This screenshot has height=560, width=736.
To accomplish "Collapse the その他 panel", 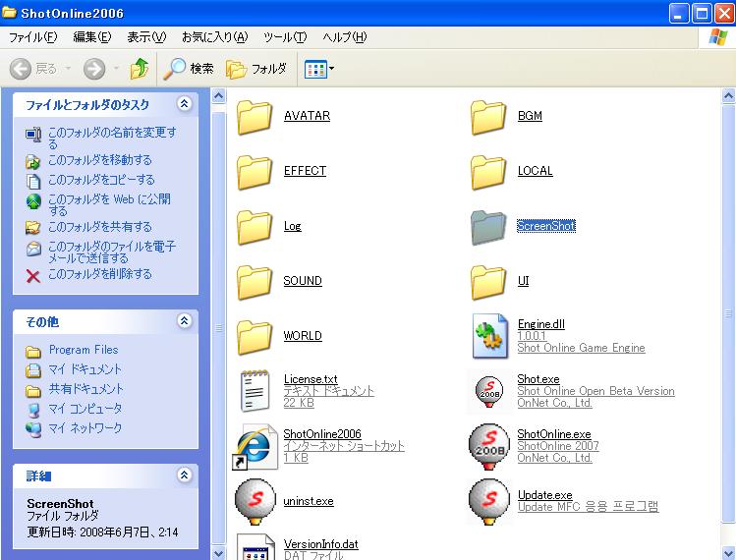I will (x=184, y=321).
